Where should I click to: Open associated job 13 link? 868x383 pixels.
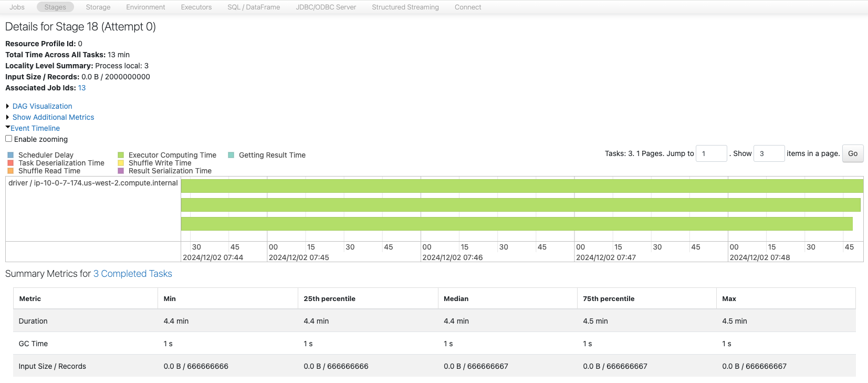(x=82, y=88)
